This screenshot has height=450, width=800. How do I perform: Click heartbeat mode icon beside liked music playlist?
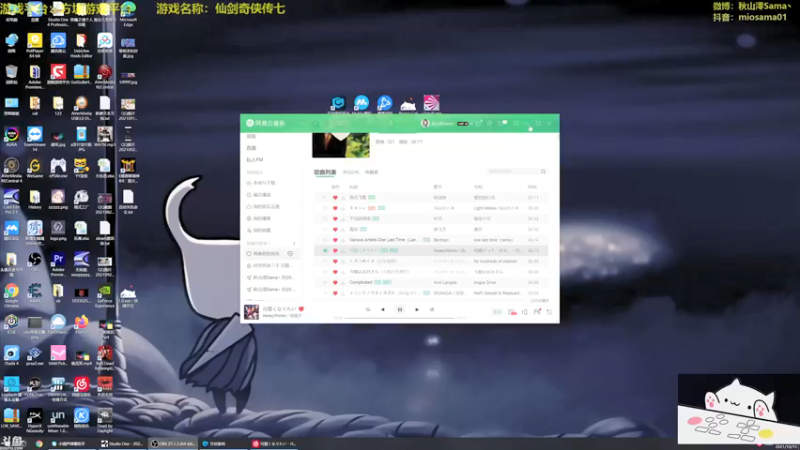[290, 254]
